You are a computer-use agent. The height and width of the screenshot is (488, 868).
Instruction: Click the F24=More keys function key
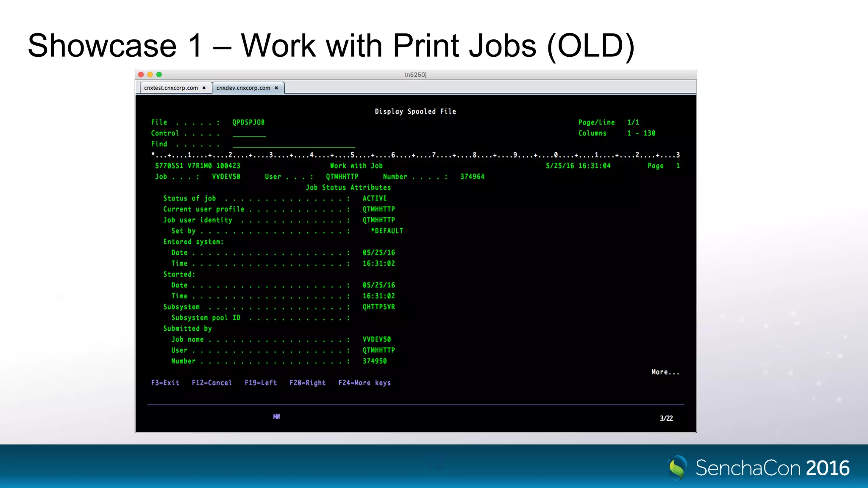point(364,383)
